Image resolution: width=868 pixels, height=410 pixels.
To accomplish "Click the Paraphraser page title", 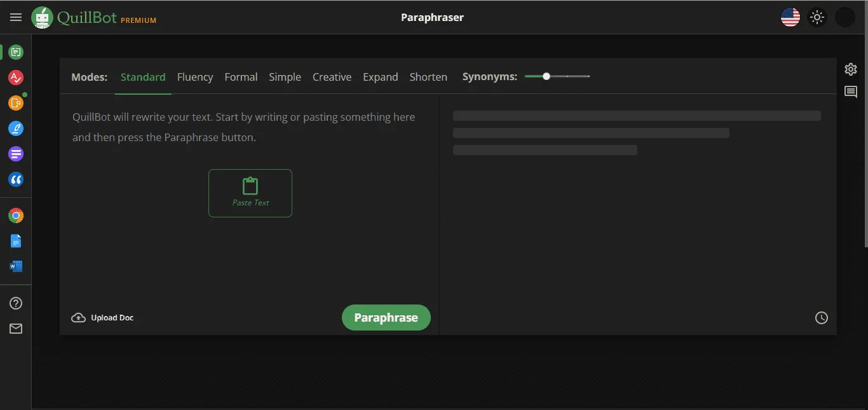I will (x=432, y=17).
